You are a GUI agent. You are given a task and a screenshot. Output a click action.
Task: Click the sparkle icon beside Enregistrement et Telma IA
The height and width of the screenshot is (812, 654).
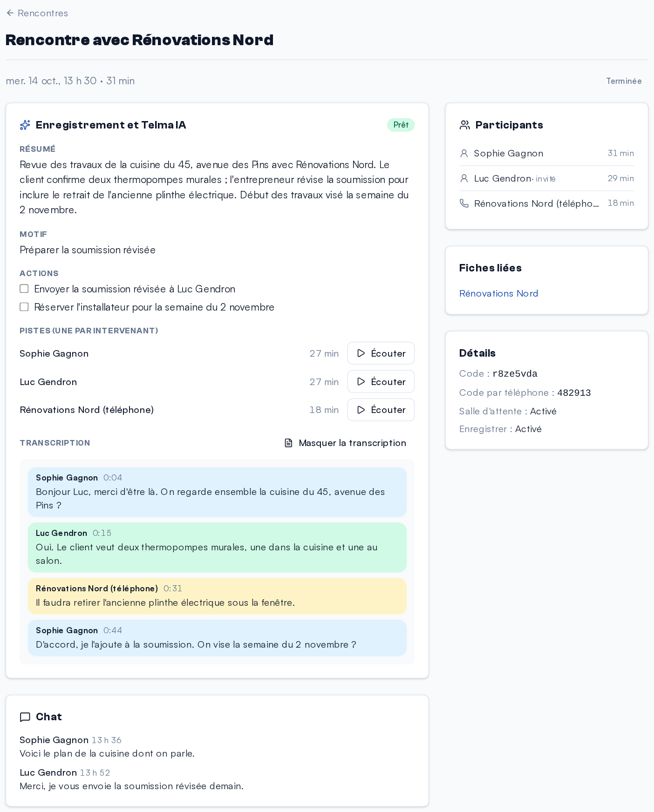(25, 125)
